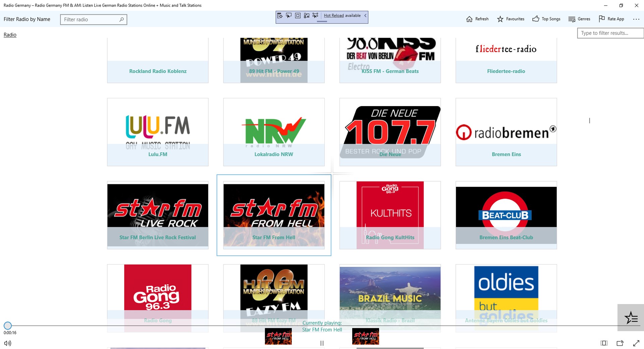The image size is (644, 349).
Task: Open Live Visual Tree from debug toolbar
Action: (x=280, y=15)
